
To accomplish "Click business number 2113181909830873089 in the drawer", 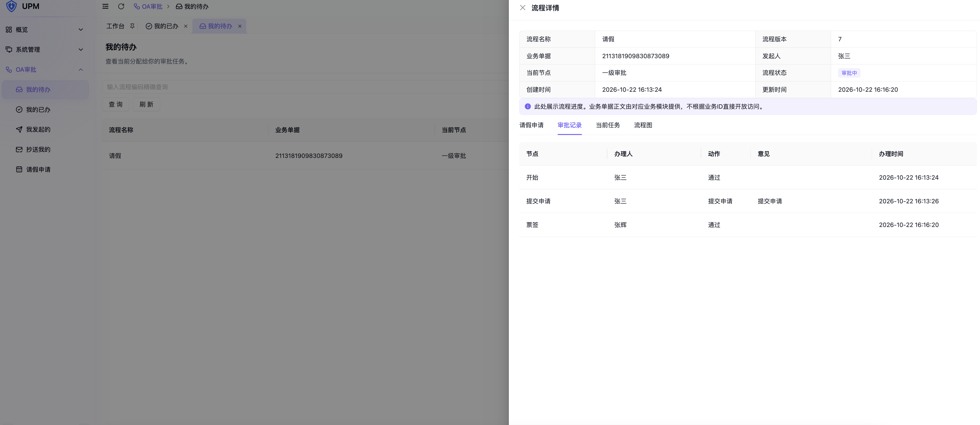I will [x=636, y=56].
